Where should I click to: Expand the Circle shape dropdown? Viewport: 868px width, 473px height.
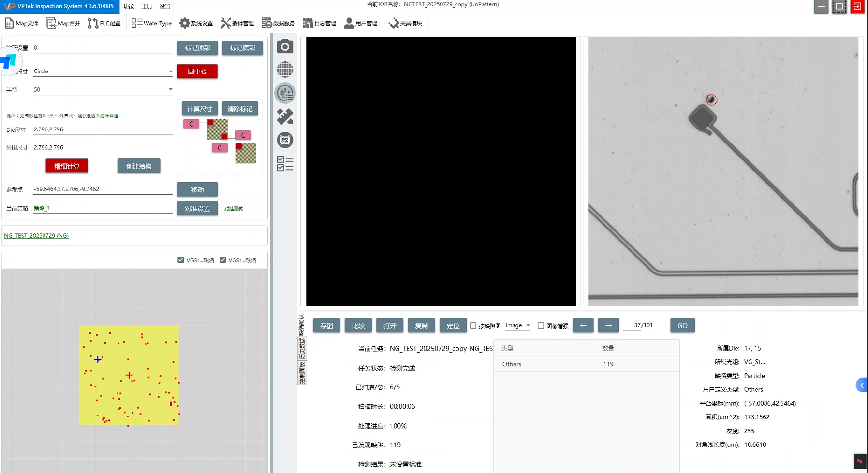(170, 72)
